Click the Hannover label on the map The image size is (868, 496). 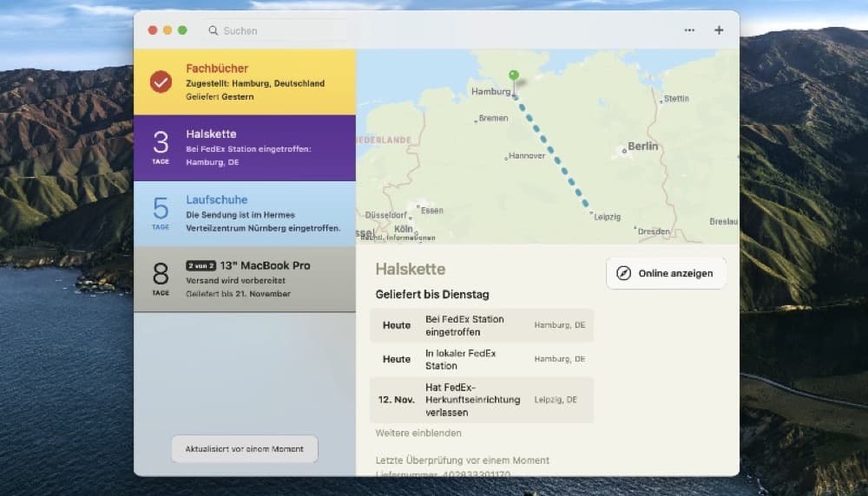click(x=527, y=156)
